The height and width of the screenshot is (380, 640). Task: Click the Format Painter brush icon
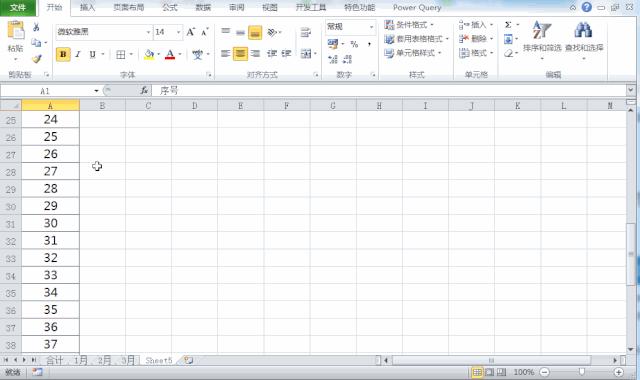(37, 59)
